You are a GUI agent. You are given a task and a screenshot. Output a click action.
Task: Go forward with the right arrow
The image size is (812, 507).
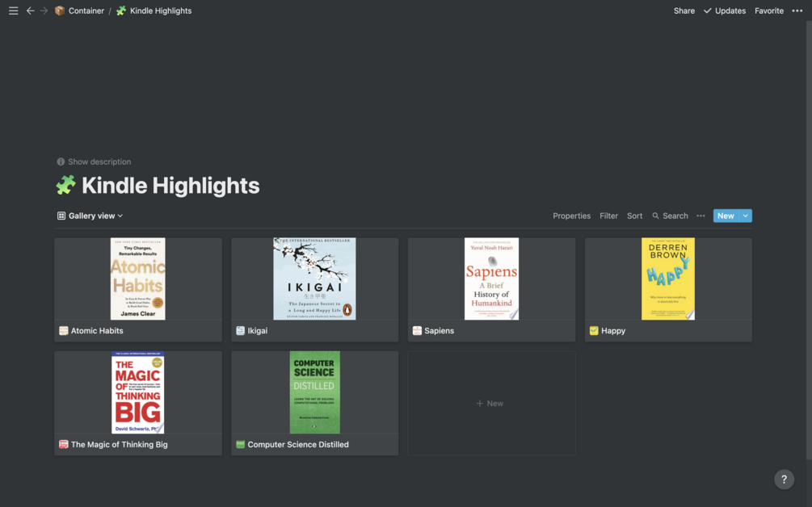44,10
